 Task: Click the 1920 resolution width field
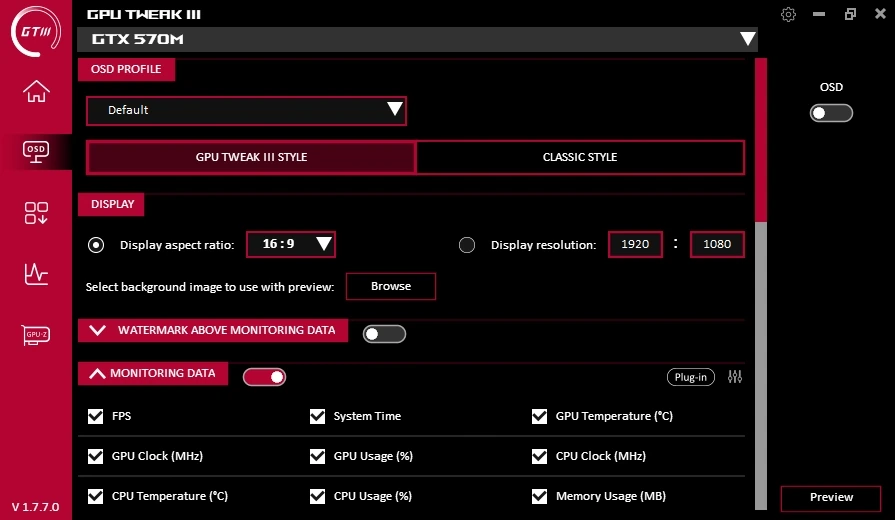click(635, 244)
